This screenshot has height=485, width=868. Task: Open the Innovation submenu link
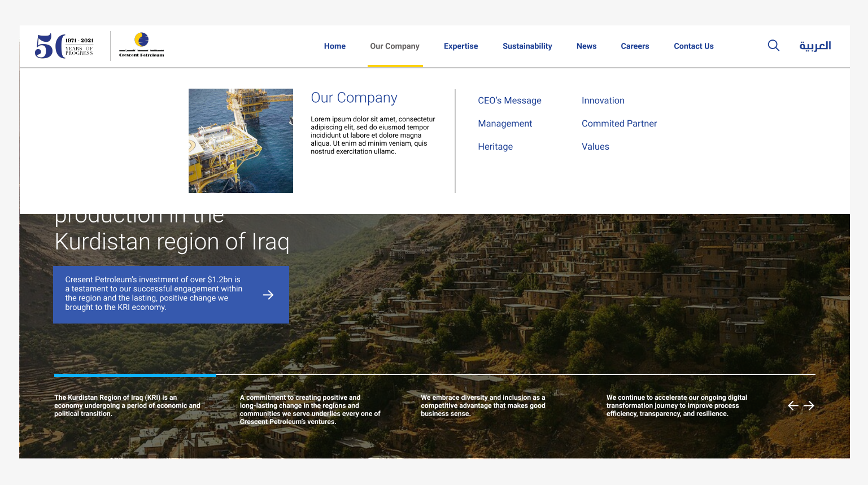coord(603,101)
